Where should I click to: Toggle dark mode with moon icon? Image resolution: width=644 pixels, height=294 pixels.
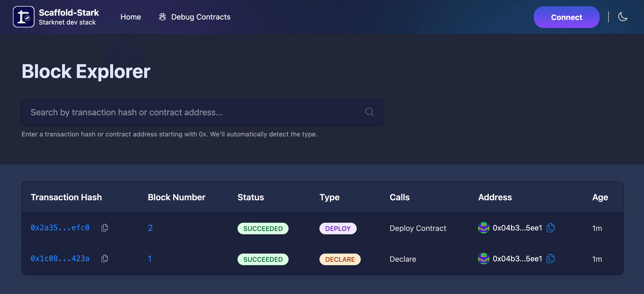pos(623,17)
